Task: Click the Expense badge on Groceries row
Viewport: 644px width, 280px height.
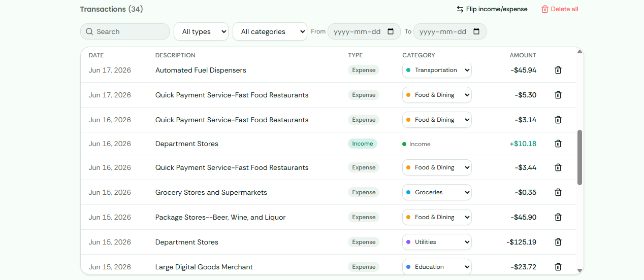Action: click(x=364, y=192)
